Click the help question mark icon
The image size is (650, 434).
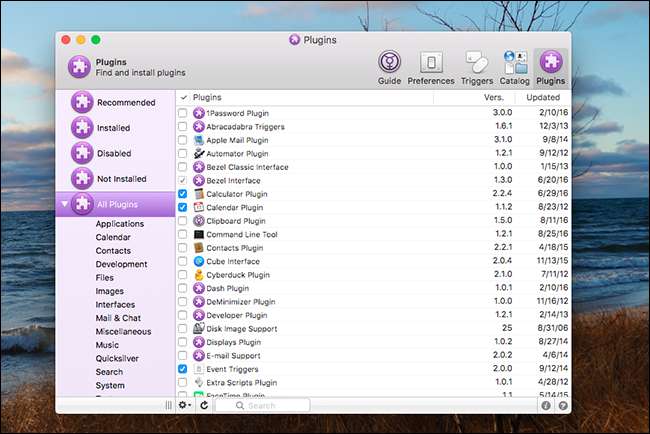[x=563, y=405]
